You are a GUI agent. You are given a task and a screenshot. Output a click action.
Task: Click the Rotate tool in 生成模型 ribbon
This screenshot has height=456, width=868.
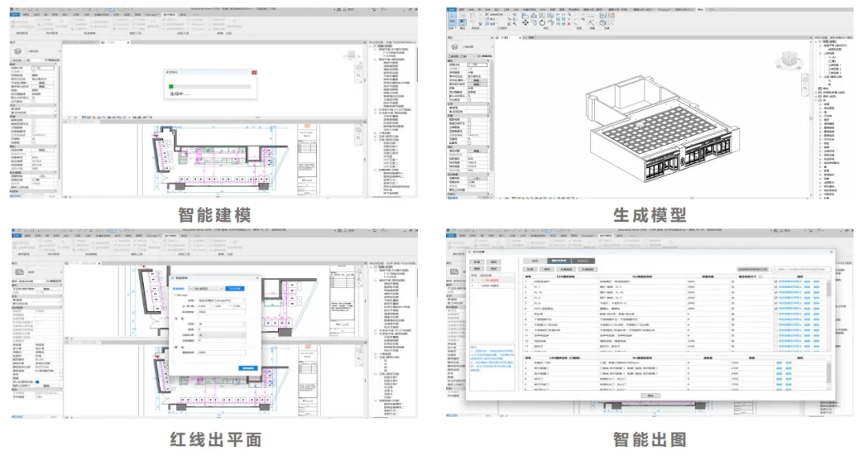coord(542,23)
